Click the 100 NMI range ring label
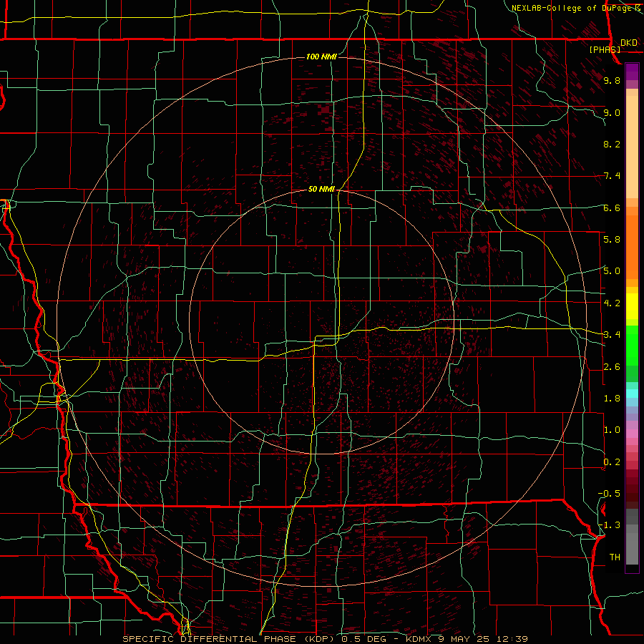 point(321,57)
